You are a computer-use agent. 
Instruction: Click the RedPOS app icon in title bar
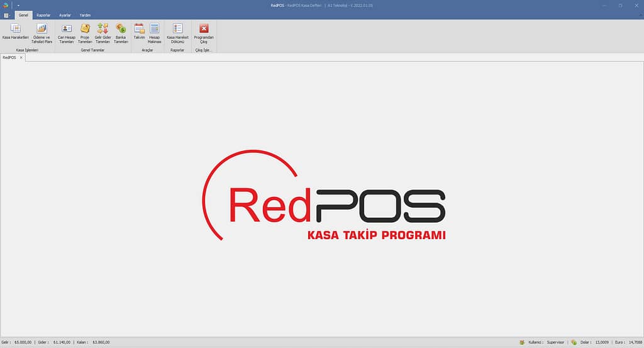5,5
